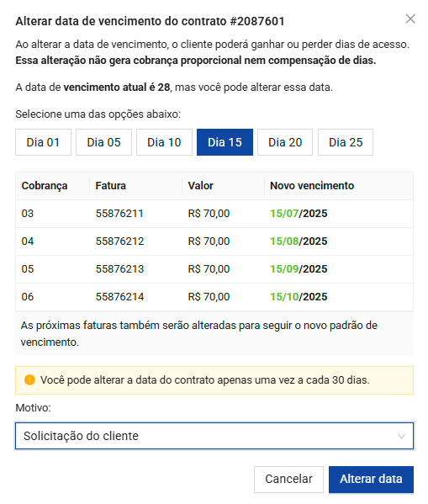
Task: Select the Dia 01 option
Action: tap(43, 142)
